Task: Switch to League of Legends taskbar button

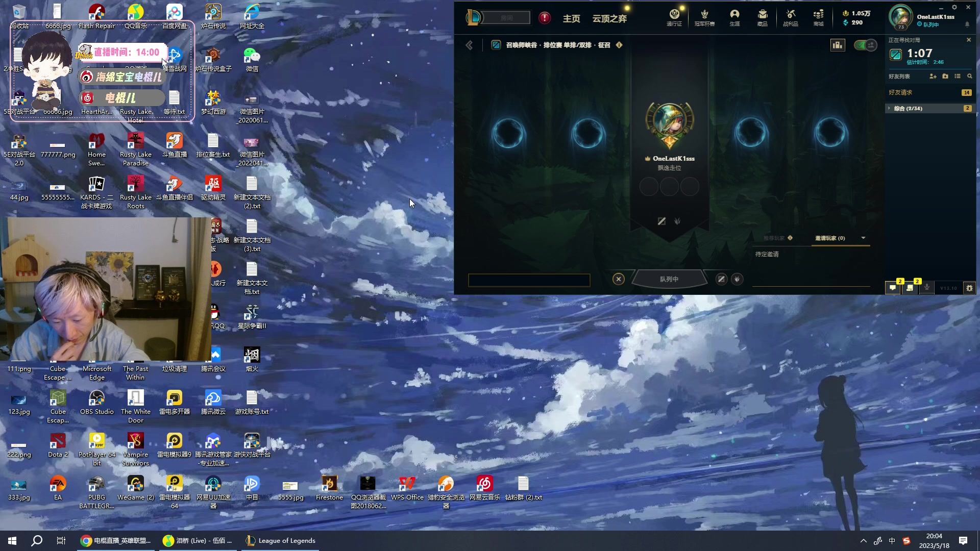Action: [280, 541]
